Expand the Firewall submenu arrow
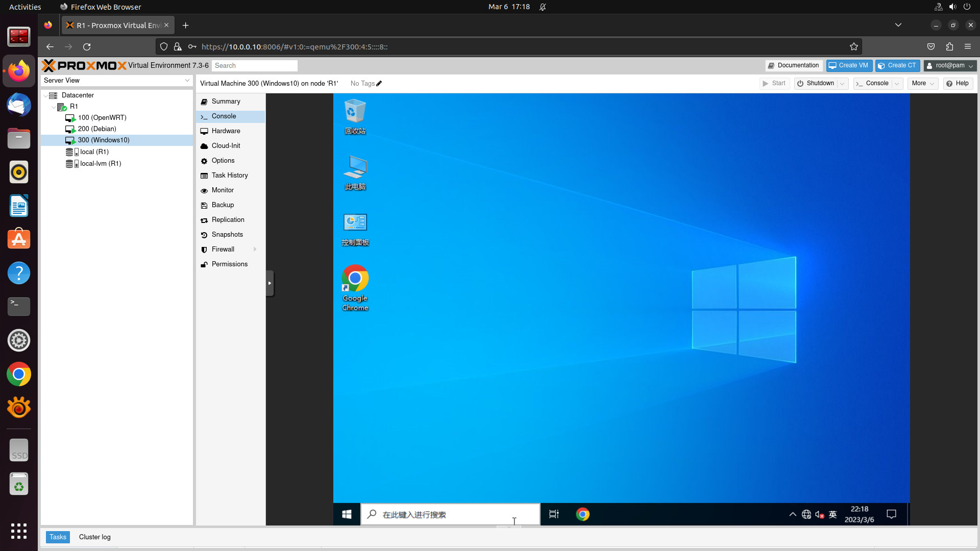Image resolution: width=980 pixels, height=551 pixels. (x=255, y=249)
